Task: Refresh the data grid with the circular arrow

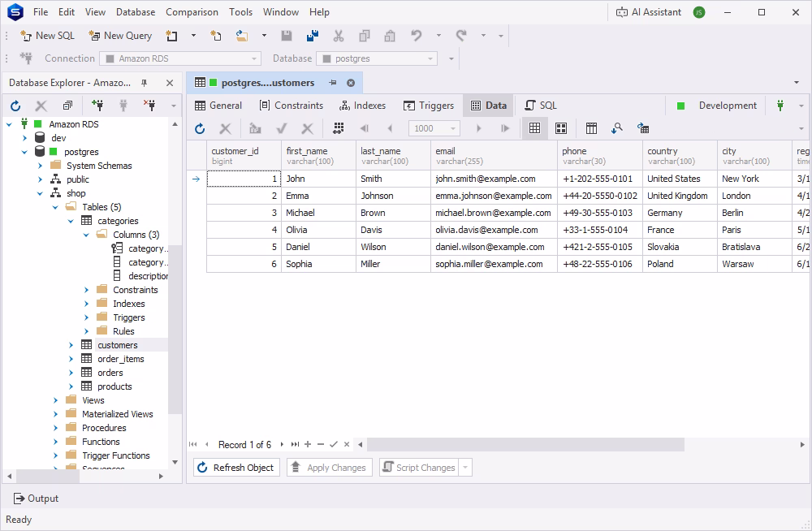Action: [x=200, y=128]
